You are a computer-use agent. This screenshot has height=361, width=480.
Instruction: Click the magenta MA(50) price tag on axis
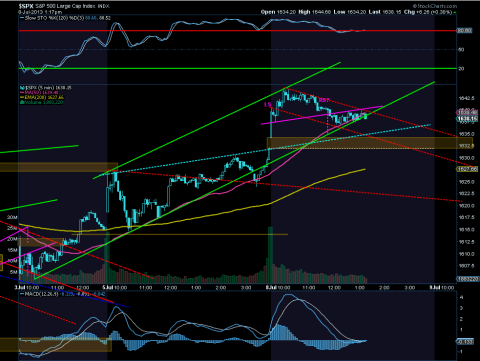(467, 112)
